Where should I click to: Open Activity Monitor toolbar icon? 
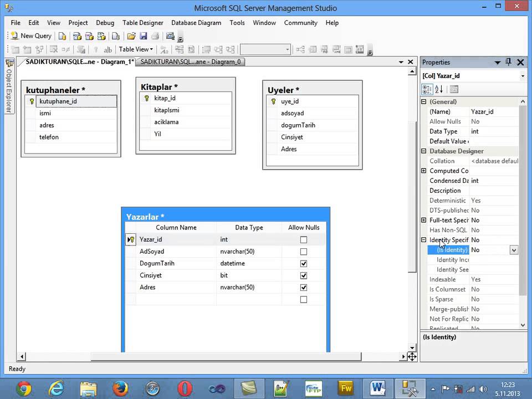pos(170,36)
